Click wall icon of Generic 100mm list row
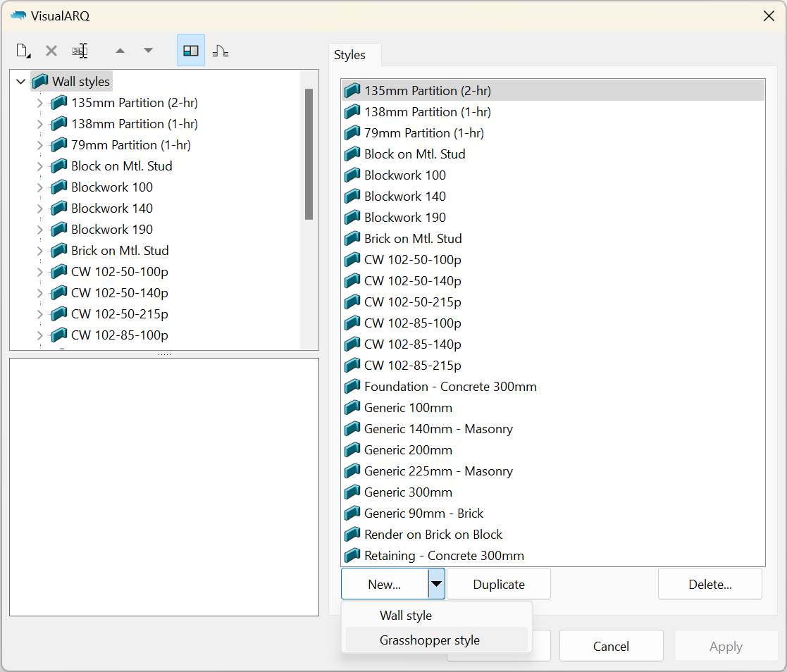This screenshot has width=787, height=672. [352, 407]
